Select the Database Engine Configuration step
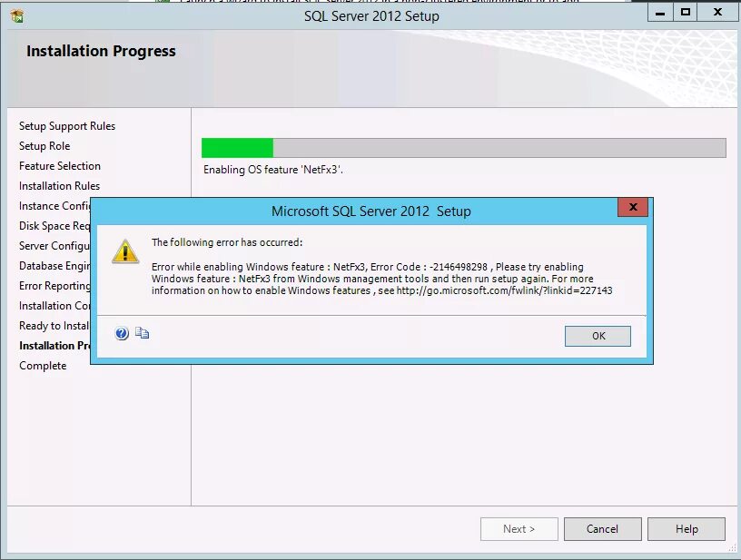This screenshot has width=741, height=560. coord(54,266)
